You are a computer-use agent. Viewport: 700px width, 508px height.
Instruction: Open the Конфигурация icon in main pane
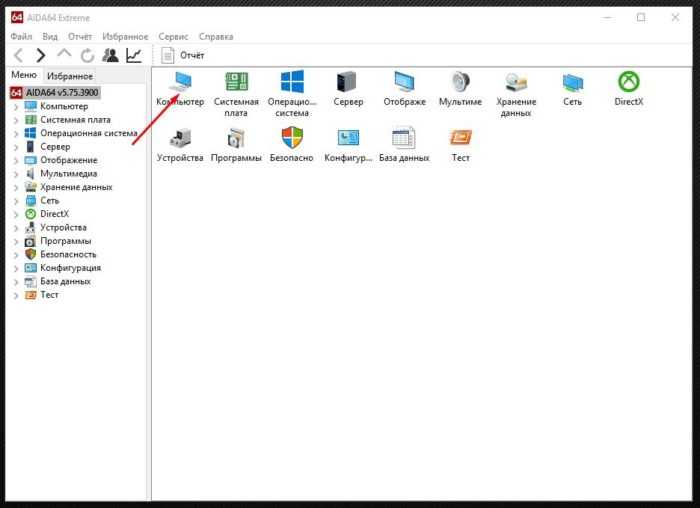348,137
